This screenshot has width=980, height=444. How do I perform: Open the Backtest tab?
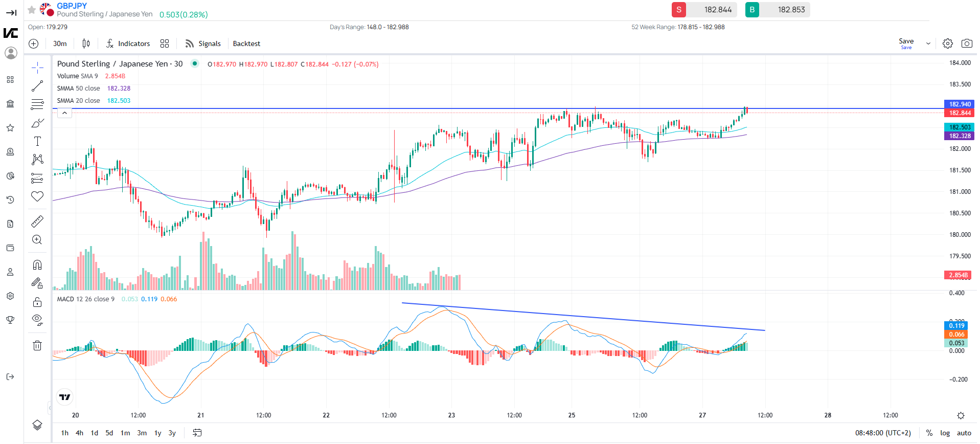click(x=246, y=44)
